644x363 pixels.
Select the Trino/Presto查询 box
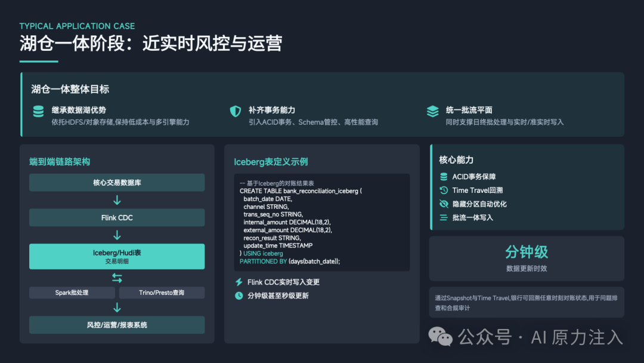[x=162, y=293]
